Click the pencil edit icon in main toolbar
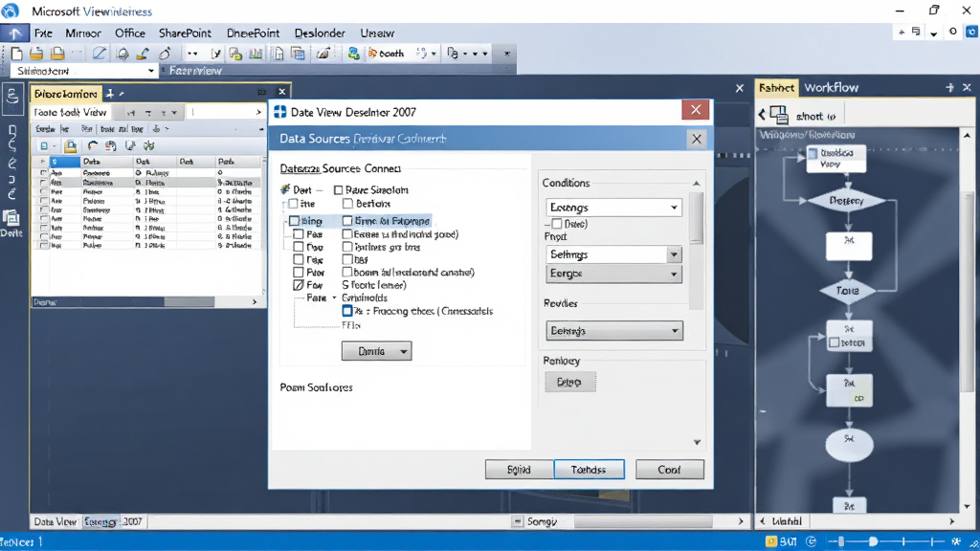This screenshot has width=980, height=551. [99, 54]
